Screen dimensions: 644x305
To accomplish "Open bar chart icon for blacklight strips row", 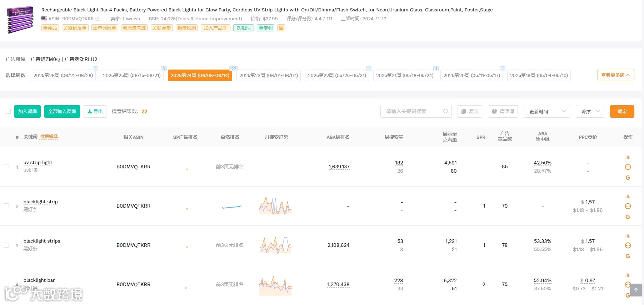I will [628, 236].
